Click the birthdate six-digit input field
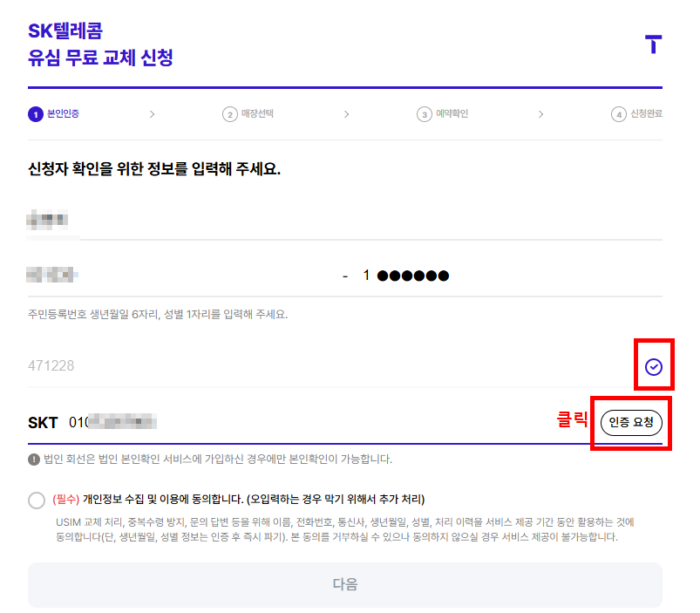 180,275
